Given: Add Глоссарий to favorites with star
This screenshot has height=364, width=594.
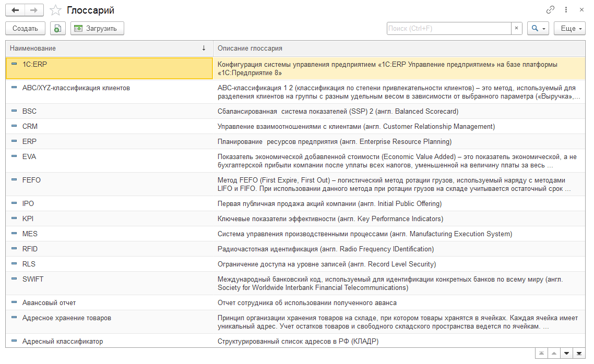Looking at the screenshot, I should tap(55, 10).
